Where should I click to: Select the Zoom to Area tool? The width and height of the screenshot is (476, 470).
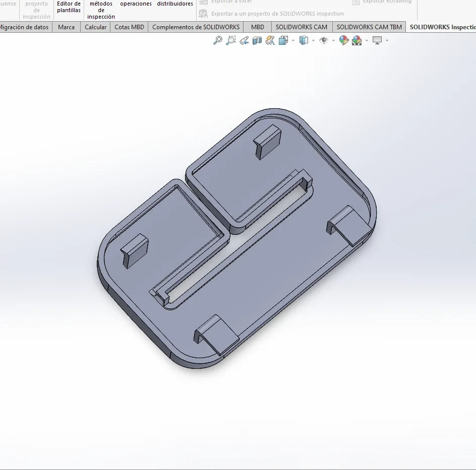231,40
